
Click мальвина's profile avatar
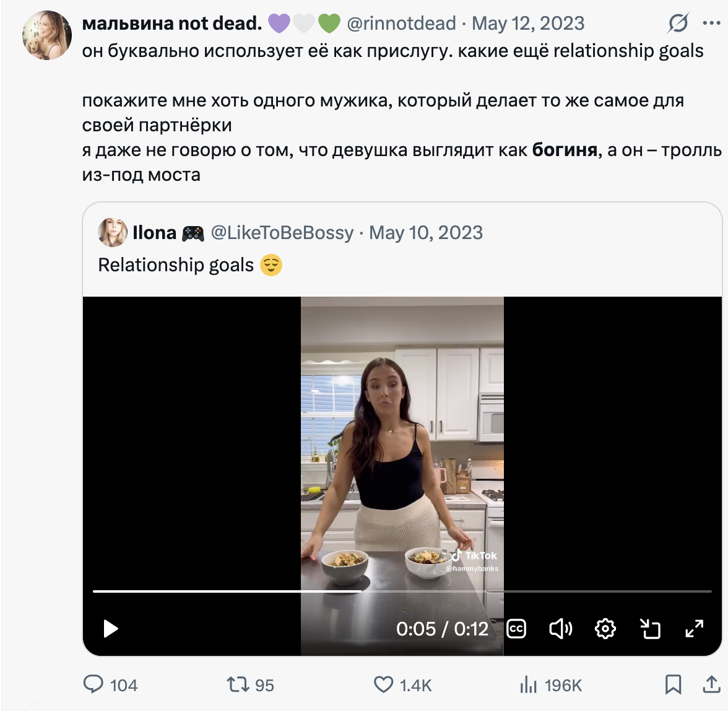pyautogui.click(x=47, y=35)
